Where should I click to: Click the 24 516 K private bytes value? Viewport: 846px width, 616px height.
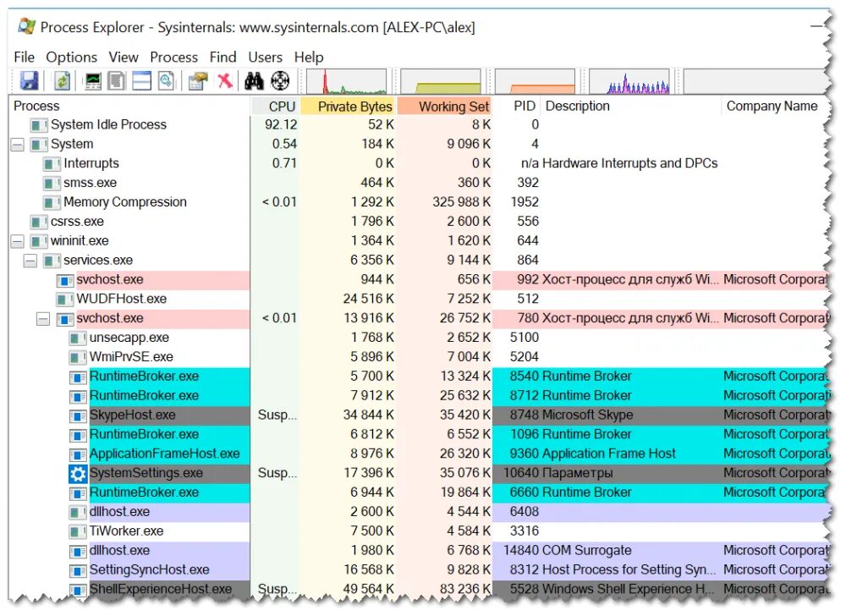tap(369, 300)
